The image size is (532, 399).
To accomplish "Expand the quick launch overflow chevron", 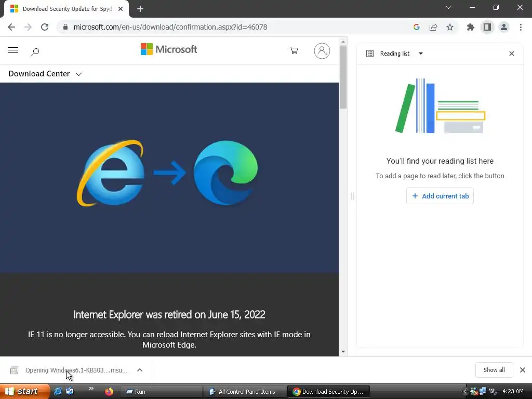I will [91, 389].
